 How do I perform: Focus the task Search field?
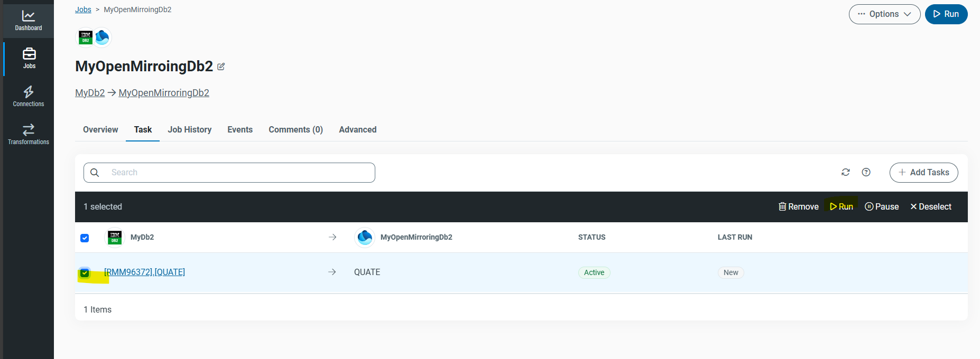[x=229, y=173]
